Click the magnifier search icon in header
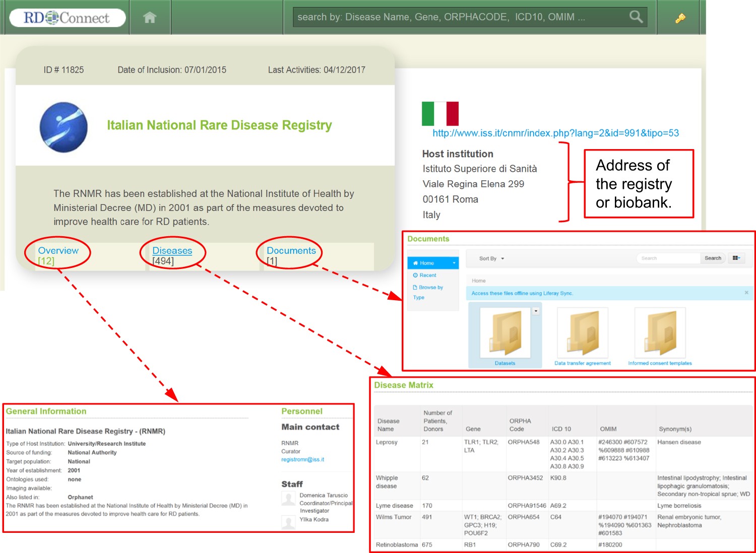 (x=636, y=17)
